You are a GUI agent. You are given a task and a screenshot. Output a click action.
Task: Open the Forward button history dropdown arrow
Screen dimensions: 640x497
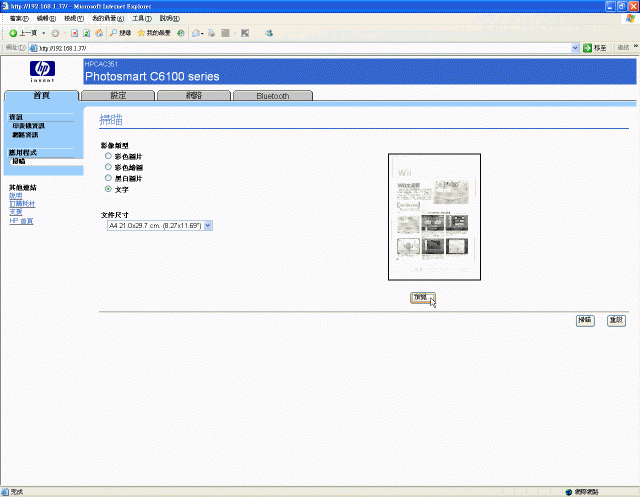(65, 33)
